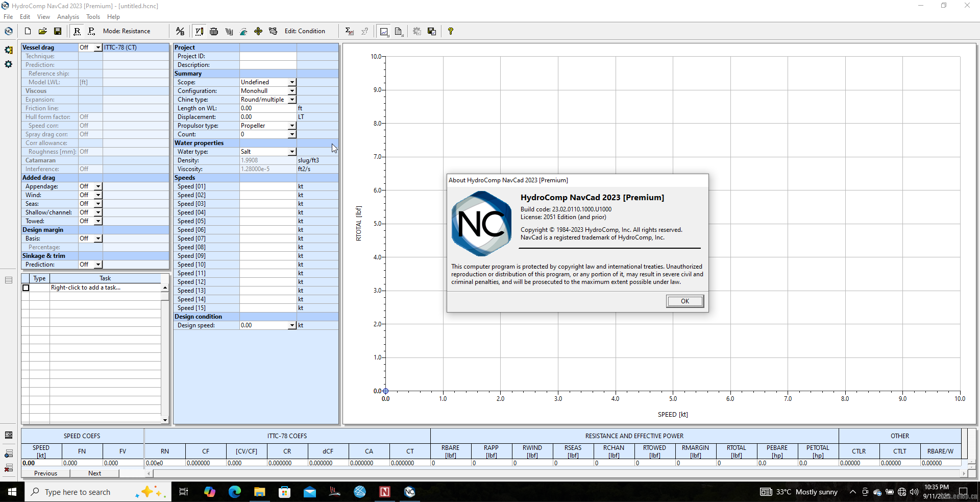The image size is (980, 502).
Task: Click the delete row icon in lower-left sidebar
Action: point(9,468)
